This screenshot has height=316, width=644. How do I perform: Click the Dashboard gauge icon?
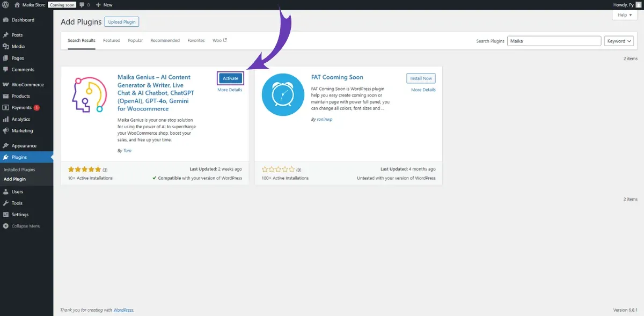click(5, 20)
